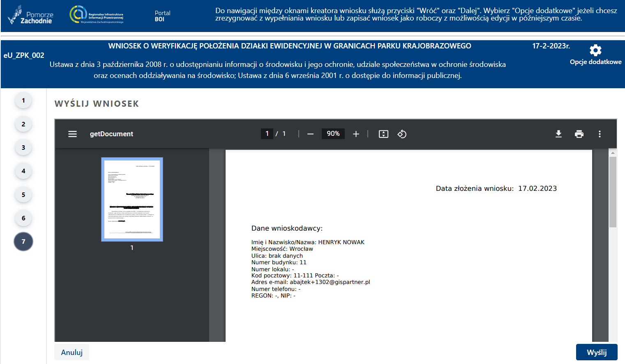The image size is (625, 364).
Task: Select the page 1 thumbnail preview
Action: tap(132, 199)
